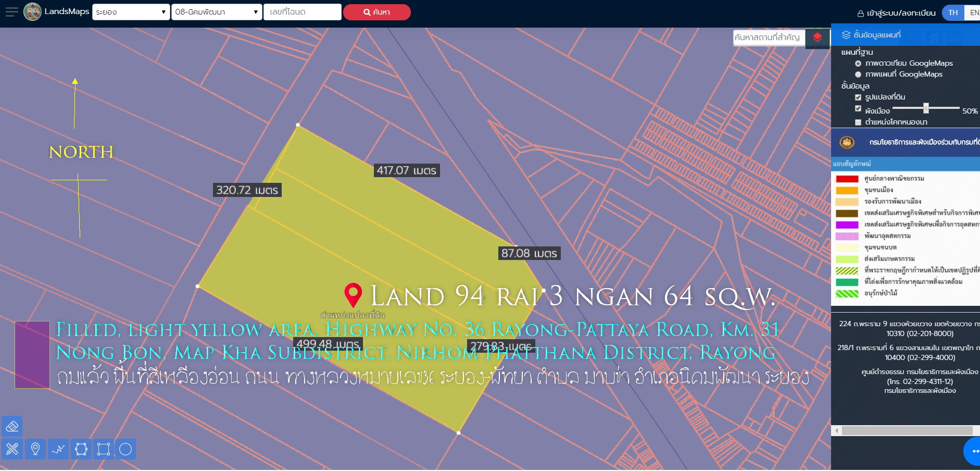Screen dimensions: 980x471
Task: Expand the 08-นิคมพัฒนา district dropdown
Action: (x=216, y=12)
